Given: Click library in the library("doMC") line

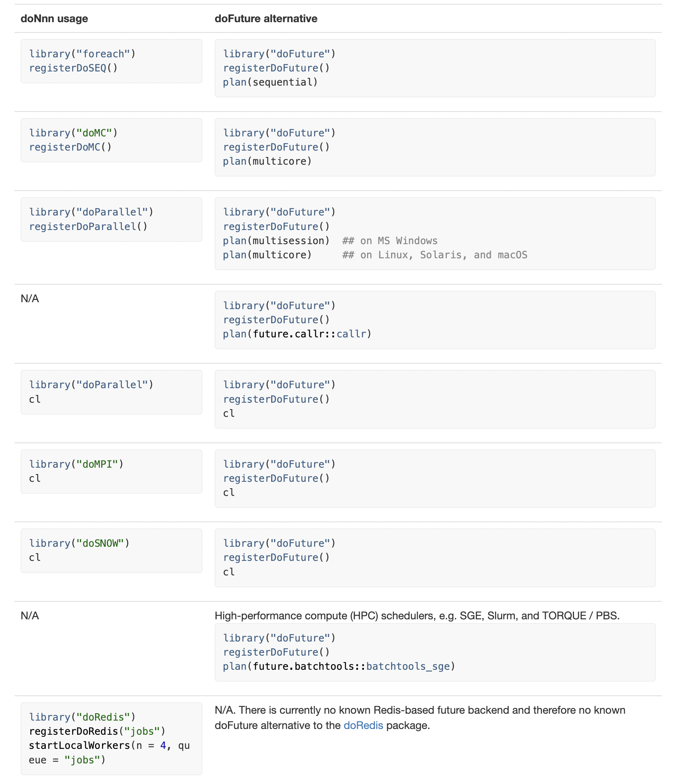Looking at the screenshot, I should point(50,133).
